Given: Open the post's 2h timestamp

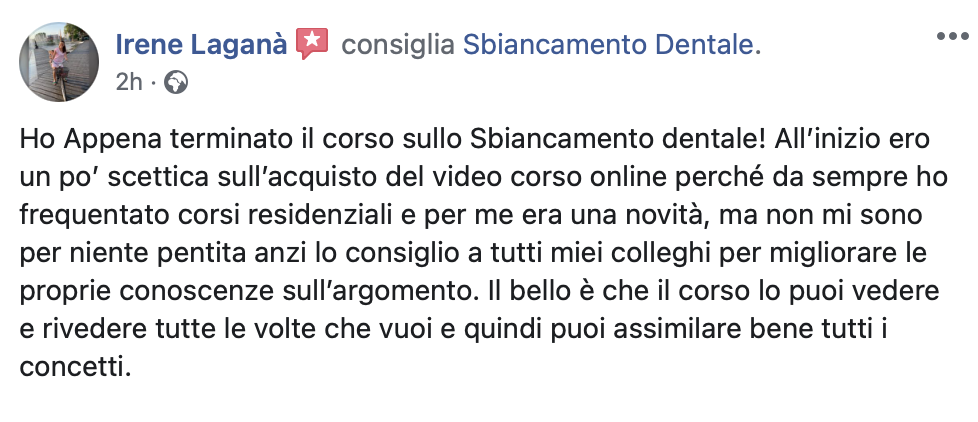Looking at the screenshot, I should pos(129,82).
